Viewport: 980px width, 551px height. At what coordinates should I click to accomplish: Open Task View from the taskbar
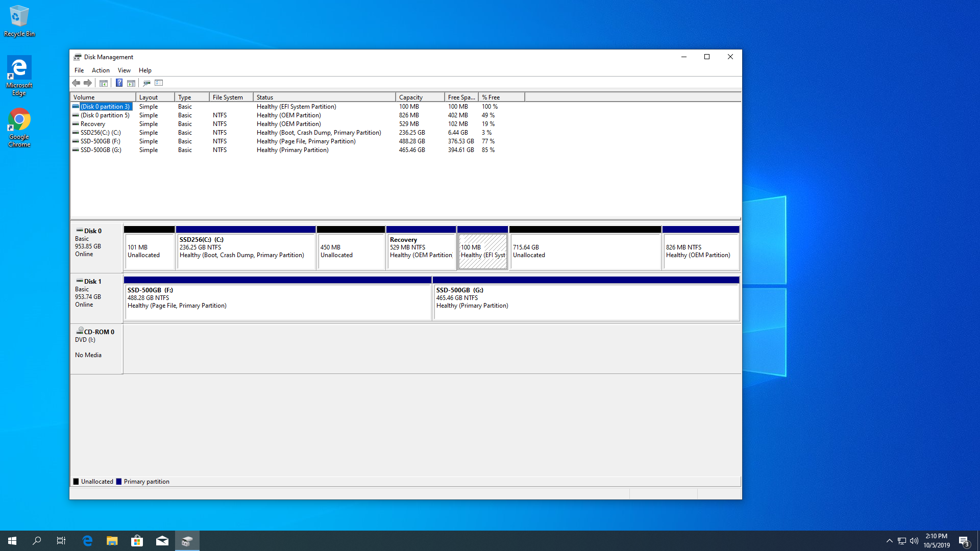click(x=61, y=541)
